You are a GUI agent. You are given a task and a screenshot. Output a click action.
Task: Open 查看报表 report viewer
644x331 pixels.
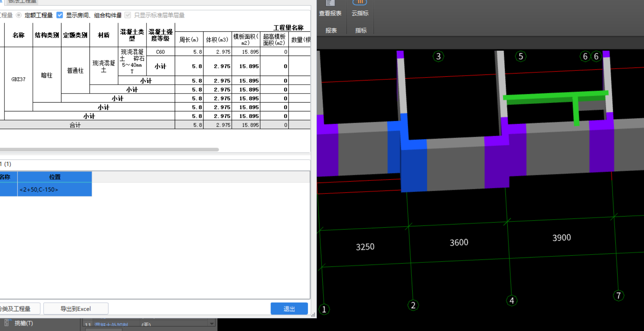(x=330, y=9)
